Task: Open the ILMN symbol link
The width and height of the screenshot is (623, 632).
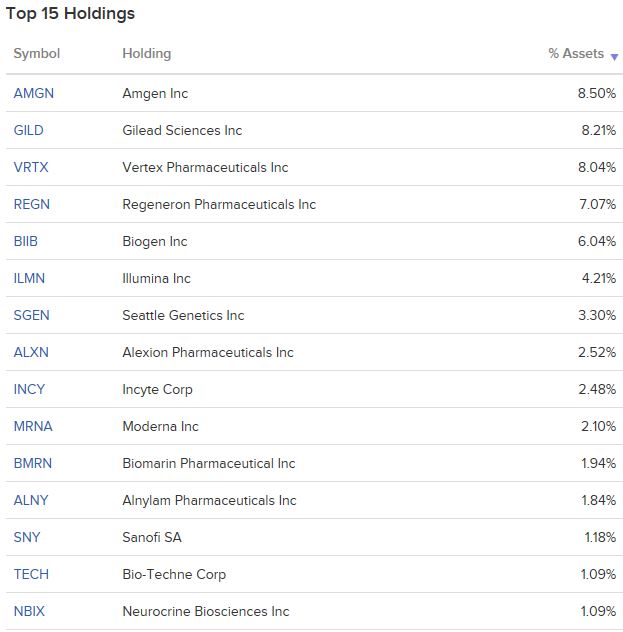Action: point(31,278)
